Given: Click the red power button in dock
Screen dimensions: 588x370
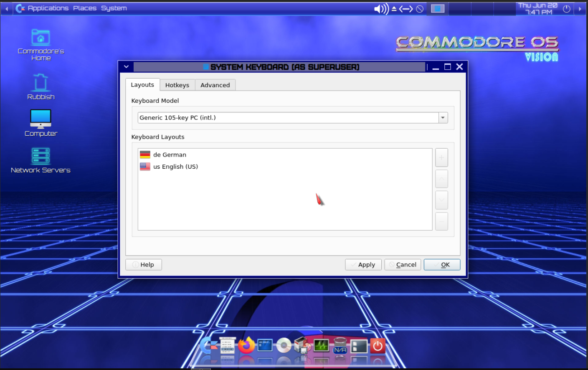Looking at the screenshot, I should click(x=378, y=346).
